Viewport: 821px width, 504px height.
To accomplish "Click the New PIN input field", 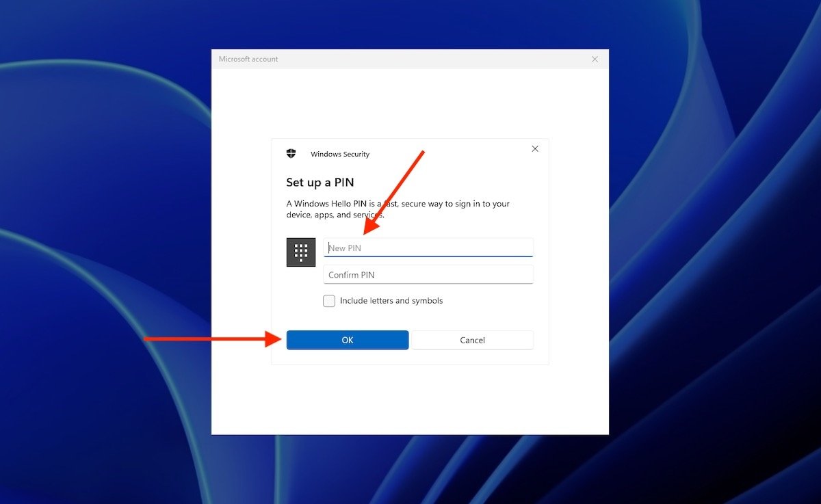I will point(428,248).
